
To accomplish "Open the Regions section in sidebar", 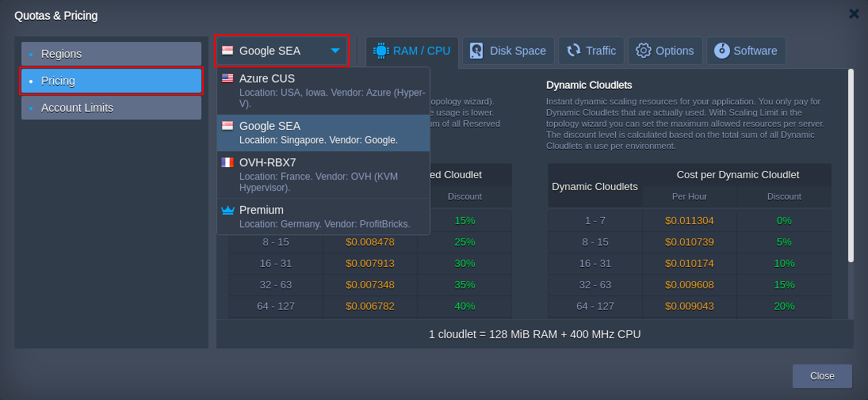I will pos(111,54).
